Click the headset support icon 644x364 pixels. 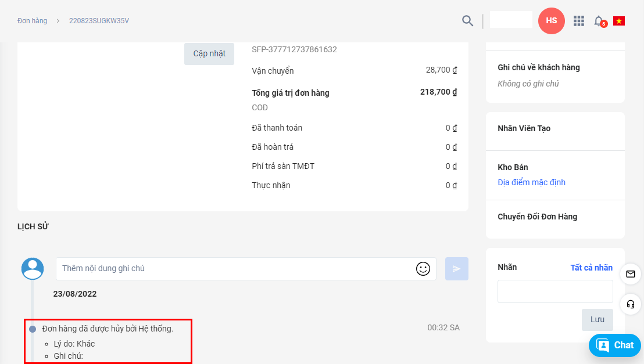click(x=631, y=304)
